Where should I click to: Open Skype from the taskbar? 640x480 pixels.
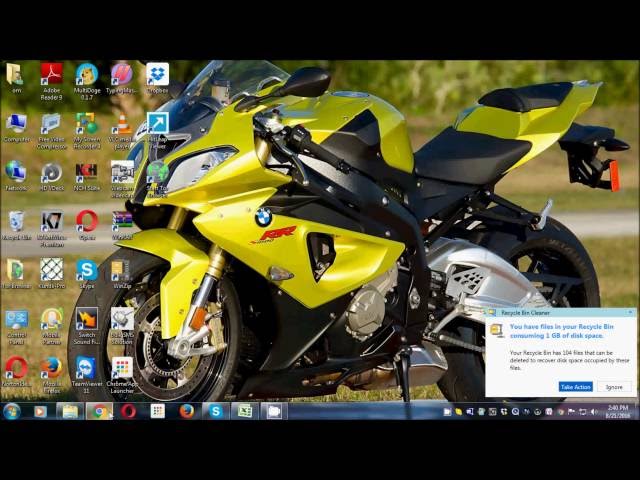(x=216, y=411)
